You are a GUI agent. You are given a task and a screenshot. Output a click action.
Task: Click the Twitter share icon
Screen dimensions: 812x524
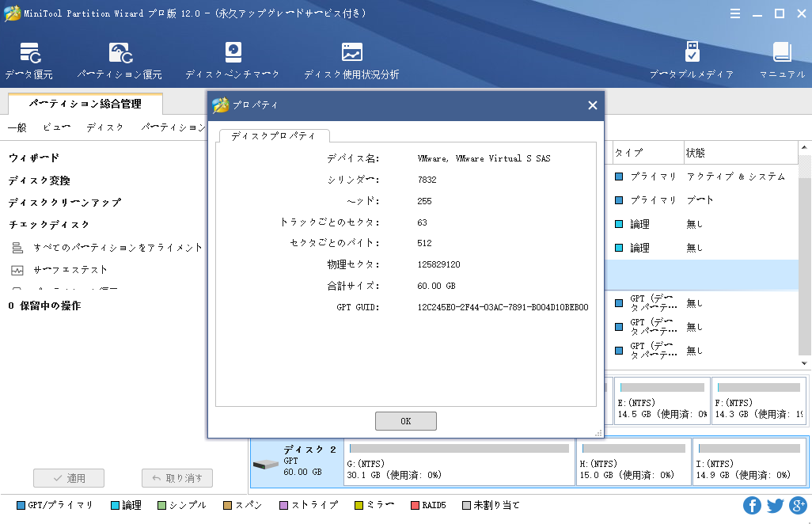point(776,505)
